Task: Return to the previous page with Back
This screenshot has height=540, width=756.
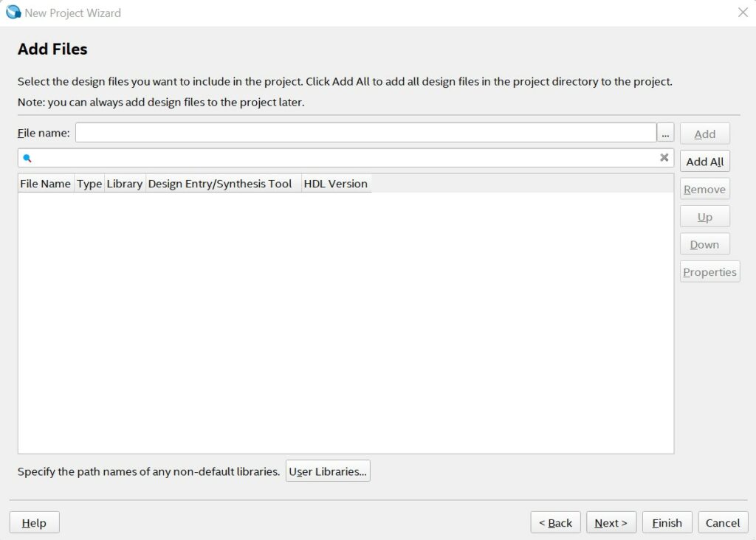Action: pyautogui.click(x=555, y=523)
